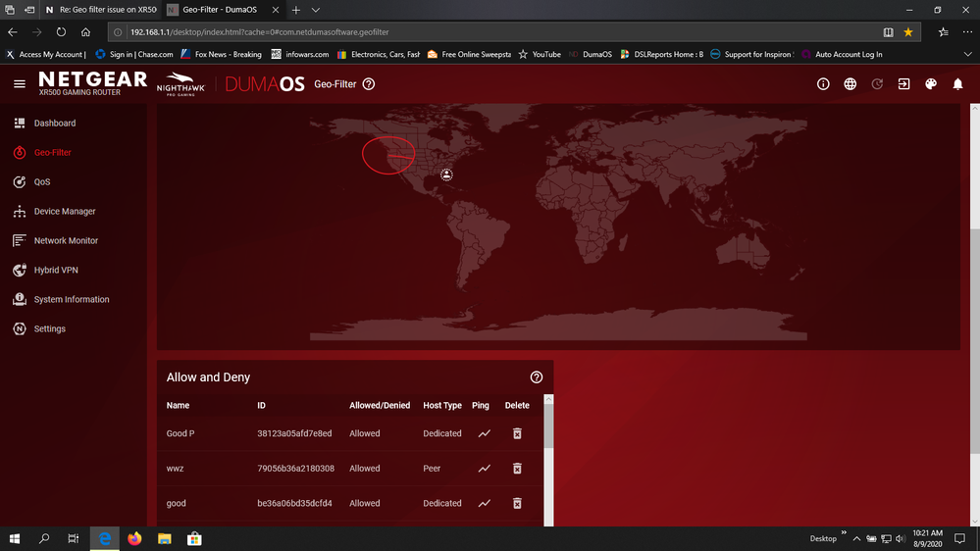Expand the bookmarks bar overflow chevron
This screenshot has height=551, width=980.
tap(967, 54)
